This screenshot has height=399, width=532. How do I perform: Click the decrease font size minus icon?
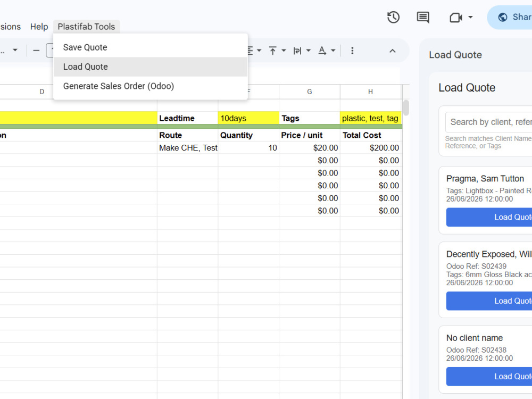36,51
